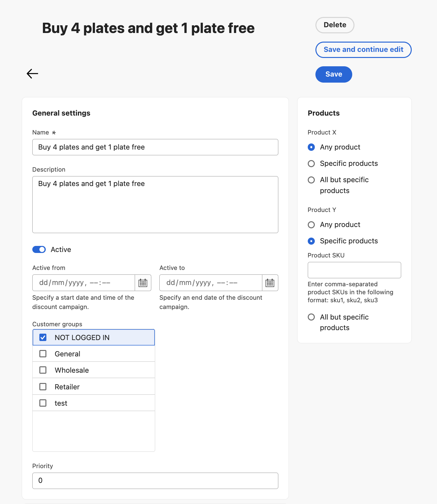Click the back arrow icon
Screen dimensions: 437x504
click(x=32, y=74)
